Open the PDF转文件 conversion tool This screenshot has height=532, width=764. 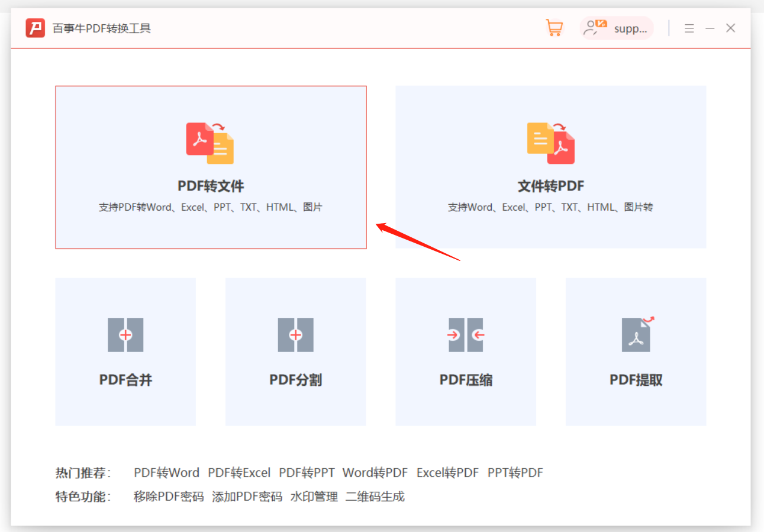(x=210, y=167)
